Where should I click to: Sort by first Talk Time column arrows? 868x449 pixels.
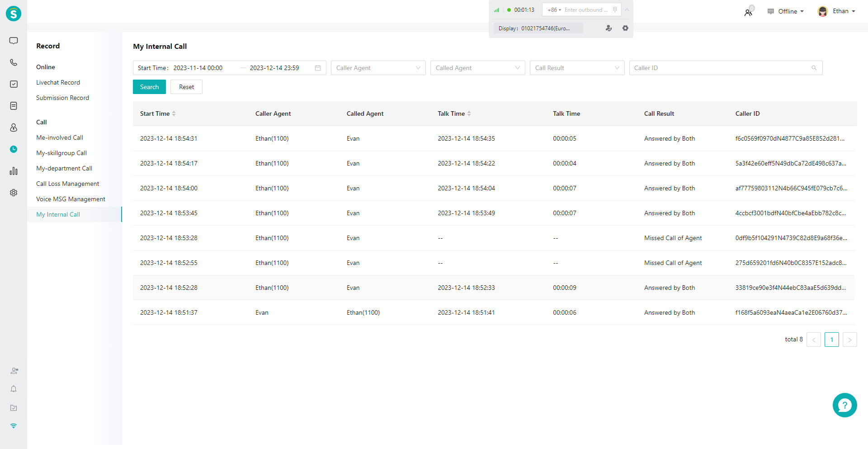coord(469,113)
